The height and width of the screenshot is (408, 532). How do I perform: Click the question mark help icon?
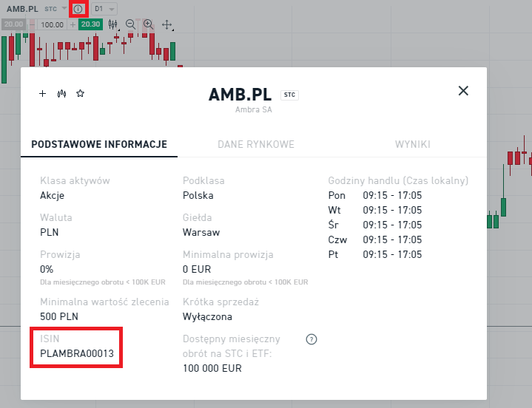[x=312, y=339]
